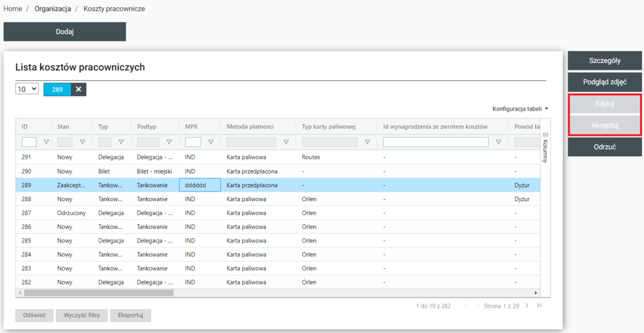644x333 pixels.
Task: Go to Home via breadcrumb
Action: [x=13, y=9]
